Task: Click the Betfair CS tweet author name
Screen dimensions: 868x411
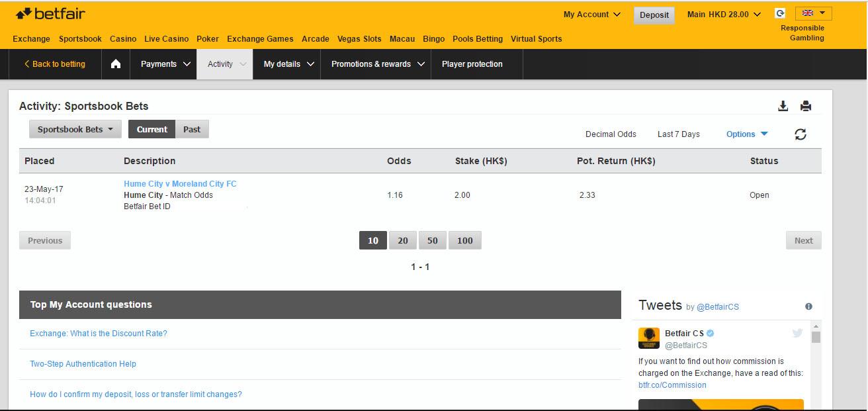Action: pyautogui.click(x=684, y=334)
